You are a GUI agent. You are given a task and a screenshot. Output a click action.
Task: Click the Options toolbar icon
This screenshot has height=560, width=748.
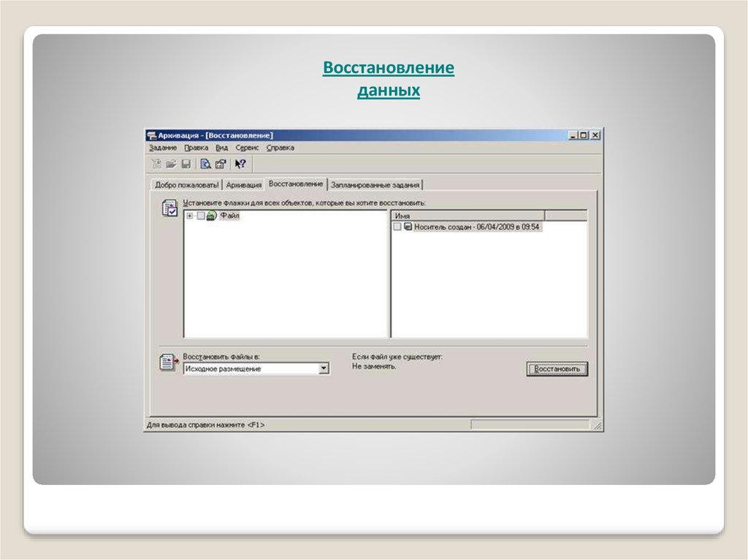pos(221,164)
